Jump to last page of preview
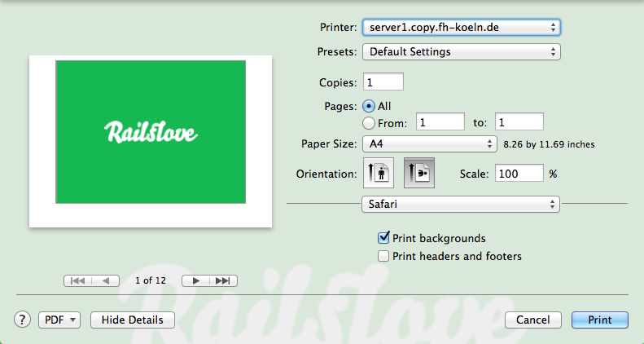Image resolution: width=644 pixels, height=344 pixels. (x=223, y=280)
